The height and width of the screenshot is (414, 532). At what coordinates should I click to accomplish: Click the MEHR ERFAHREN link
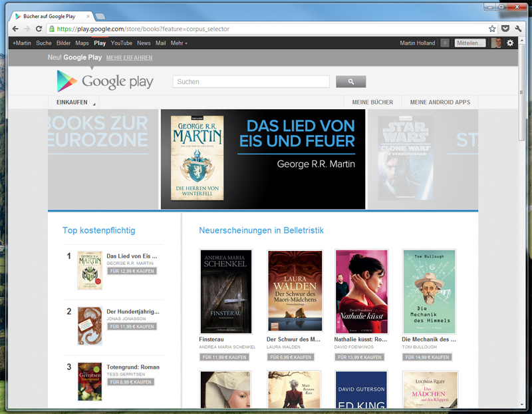coord(129,58)
